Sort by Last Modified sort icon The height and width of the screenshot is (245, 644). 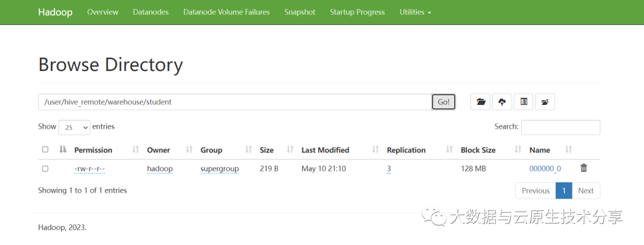tap(376, 150)
